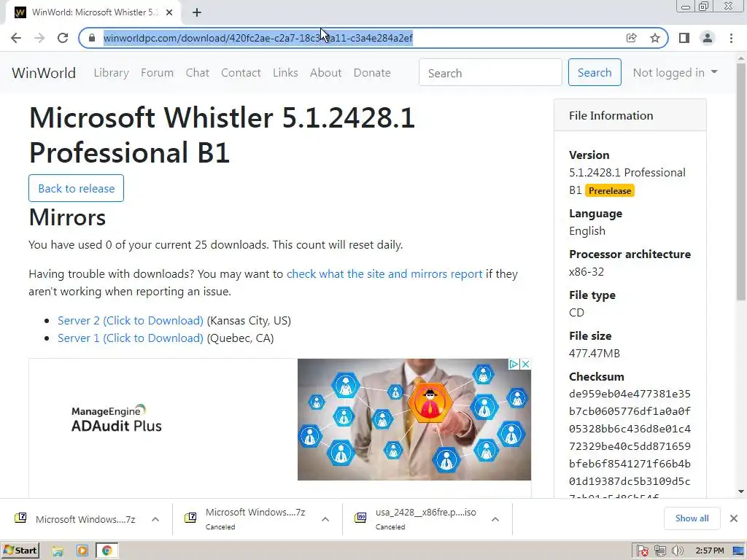Click the ad info triangle icon
Image resolution: width=747 pixels, height=560 pixels.
pos(514,365)
